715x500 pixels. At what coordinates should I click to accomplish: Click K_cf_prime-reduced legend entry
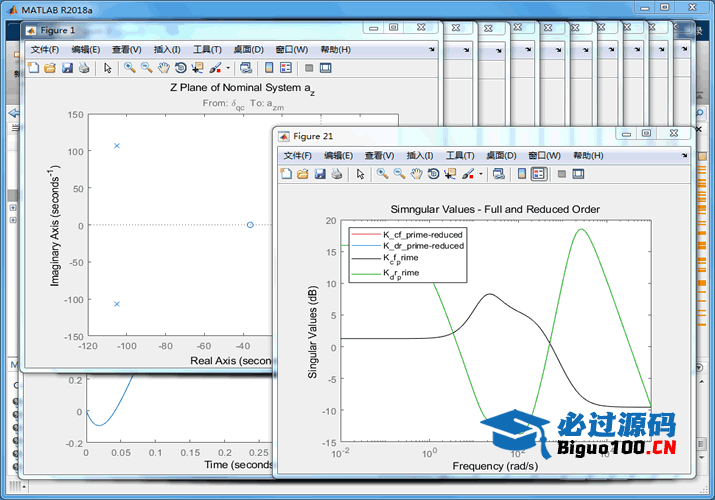[x=423, y=235]
